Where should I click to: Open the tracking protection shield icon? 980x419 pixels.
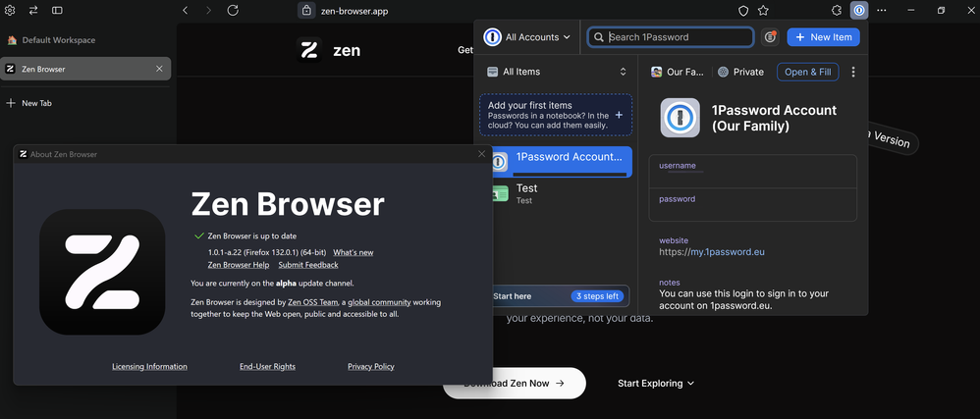point(743,11)
